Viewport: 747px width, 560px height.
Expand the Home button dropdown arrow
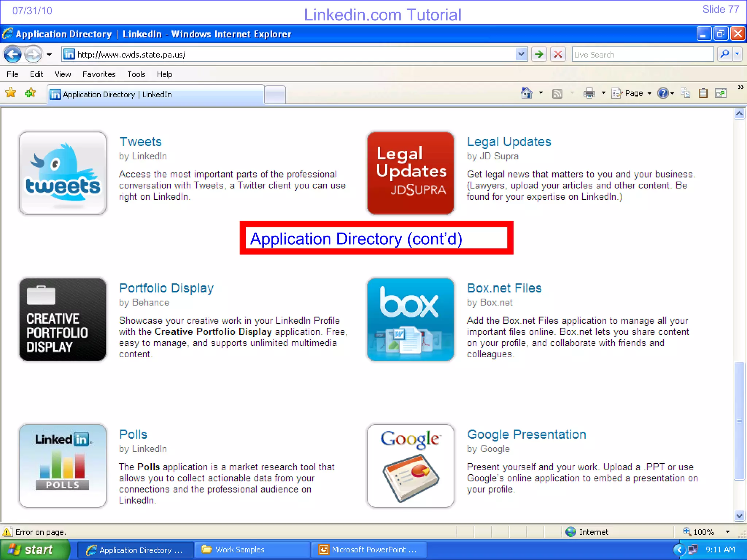click(541, 93)
